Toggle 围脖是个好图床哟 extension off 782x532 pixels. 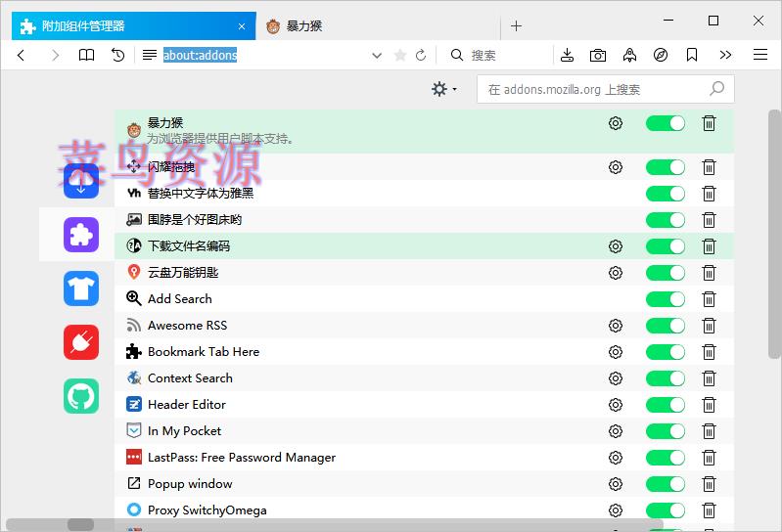pyautogui.click(x=666, y=220)
